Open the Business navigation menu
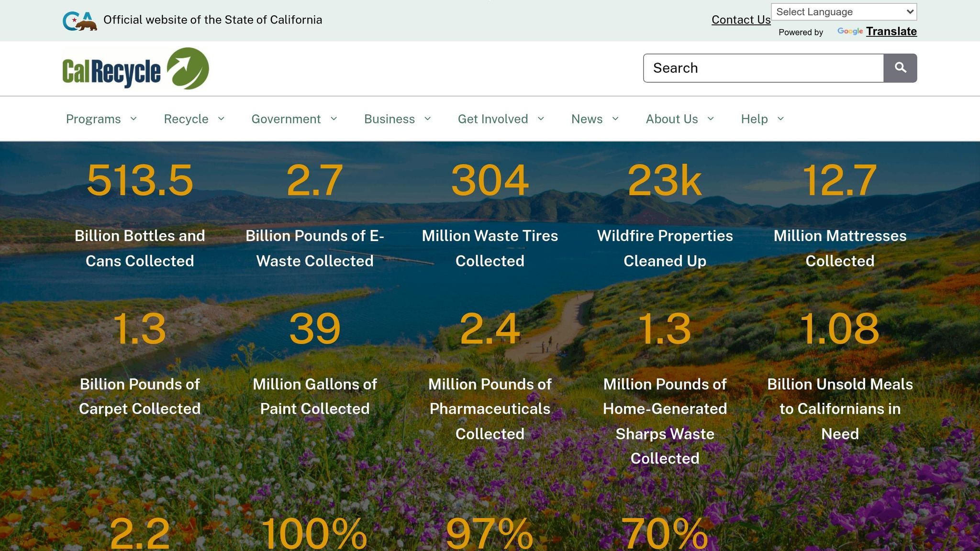This screenshot has width=980, height=551. click(x=390, y=119)
